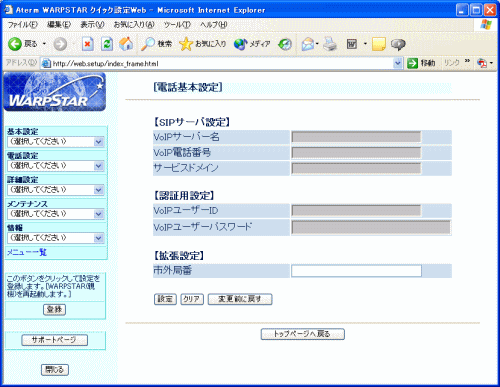Open the お気に入り(A) menu
The width and height of the screenshot is (500, 387).
[x=134, y=25]
